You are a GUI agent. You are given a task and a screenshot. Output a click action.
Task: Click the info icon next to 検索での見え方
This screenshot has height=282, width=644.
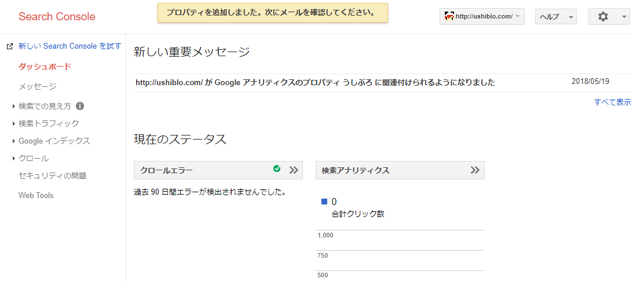pyautogui.click(x=80, y=107)
